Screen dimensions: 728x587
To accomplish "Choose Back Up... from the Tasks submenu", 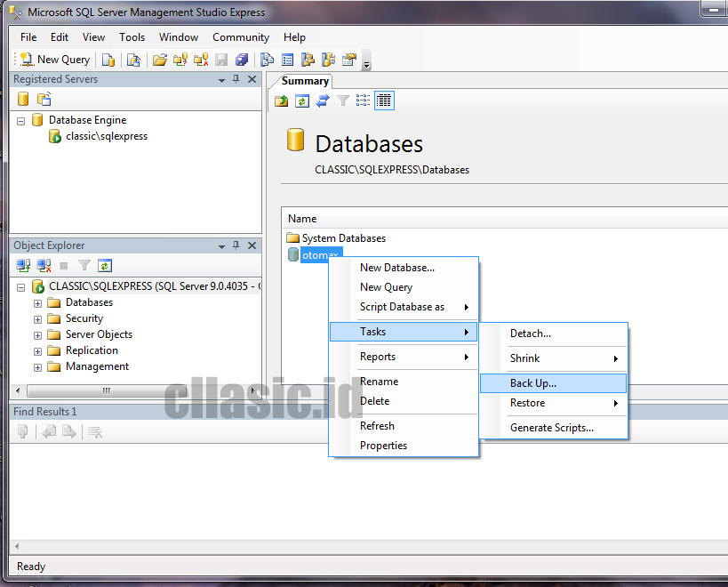I will (x=553, y=383).
